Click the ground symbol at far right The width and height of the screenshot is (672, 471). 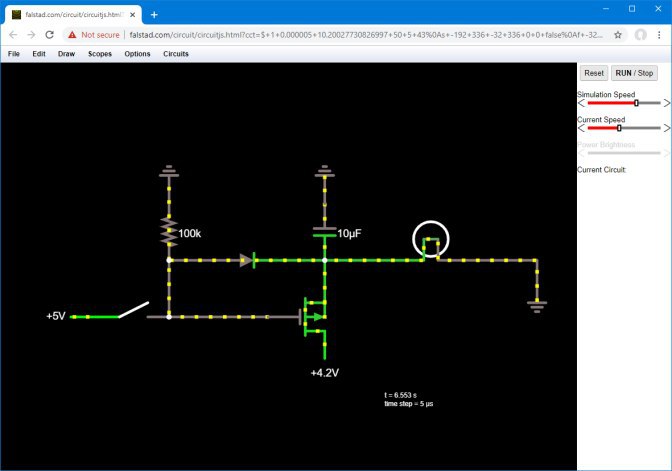537,307
